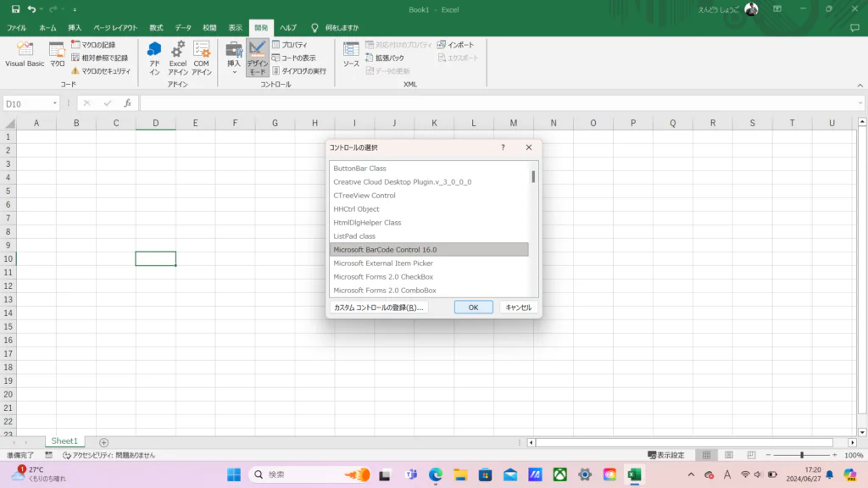Screen dimensions: 868x488
Task: Switch to Page Break Preview
Action: [751, 455]
